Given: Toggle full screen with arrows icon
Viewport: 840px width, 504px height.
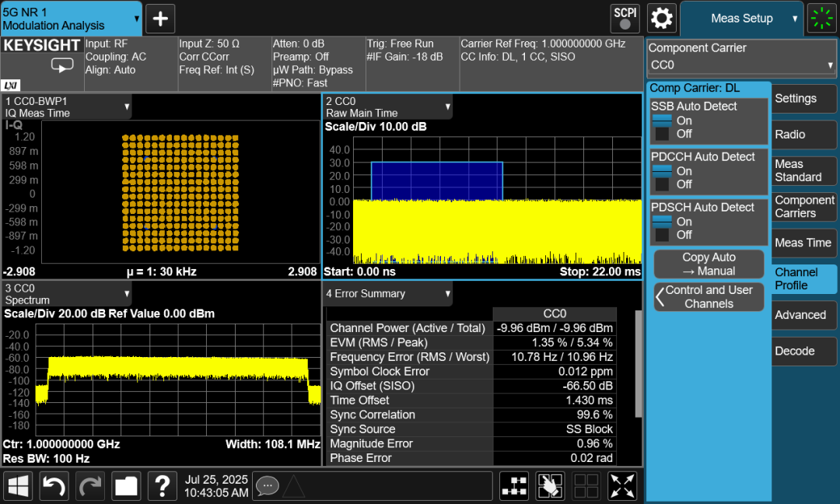Looking at the screenshot, I should [x=622, y=487].
